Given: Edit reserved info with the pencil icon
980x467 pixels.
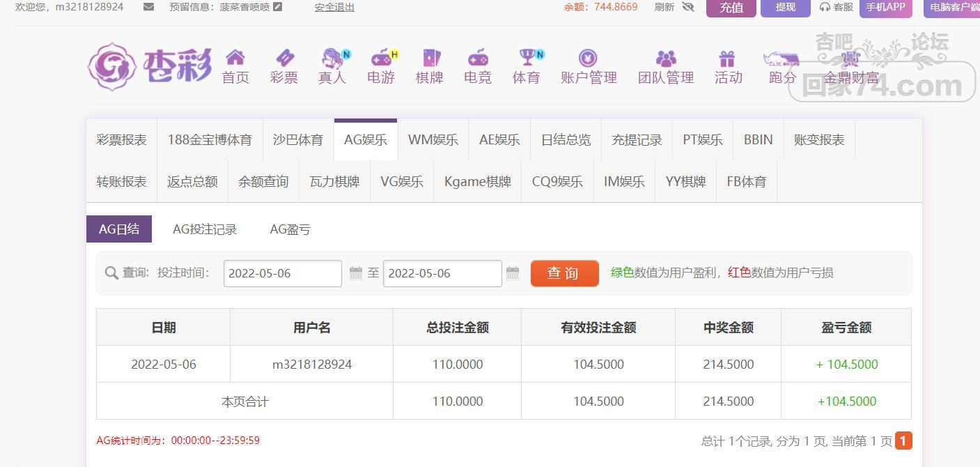Looking at the screenshot, I should 278,7.
